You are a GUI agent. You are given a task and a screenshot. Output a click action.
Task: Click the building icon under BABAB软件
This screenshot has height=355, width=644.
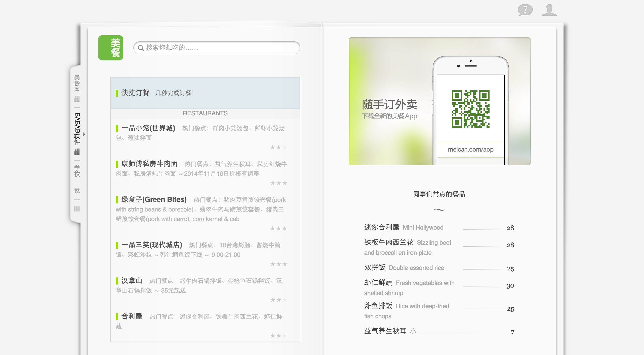click(77, 152)
